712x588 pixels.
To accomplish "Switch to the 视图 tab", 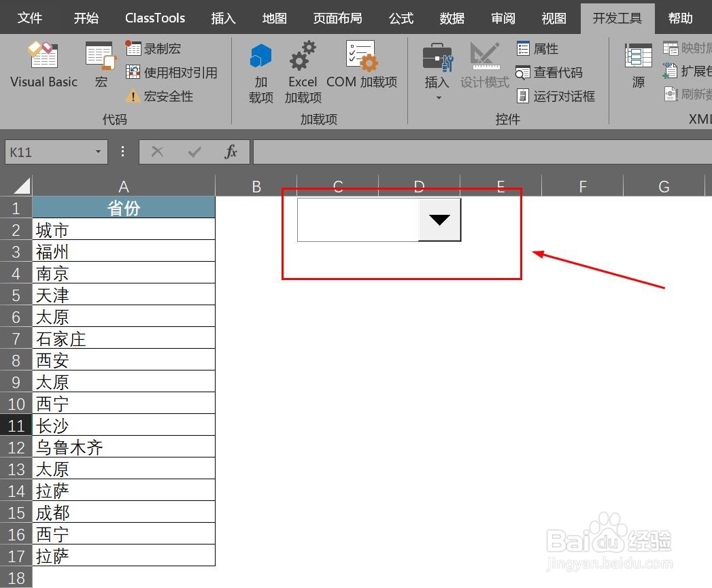I will click(x=554, y=18).
